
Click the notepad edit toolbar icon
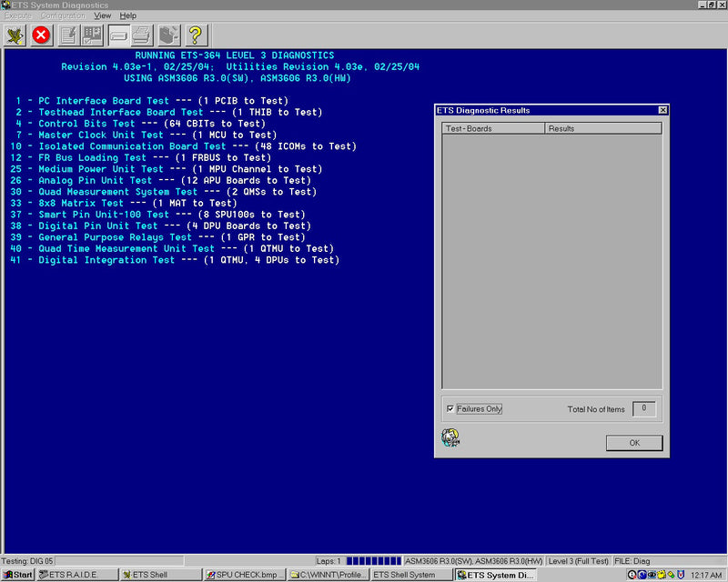click(x=67, y=35)
